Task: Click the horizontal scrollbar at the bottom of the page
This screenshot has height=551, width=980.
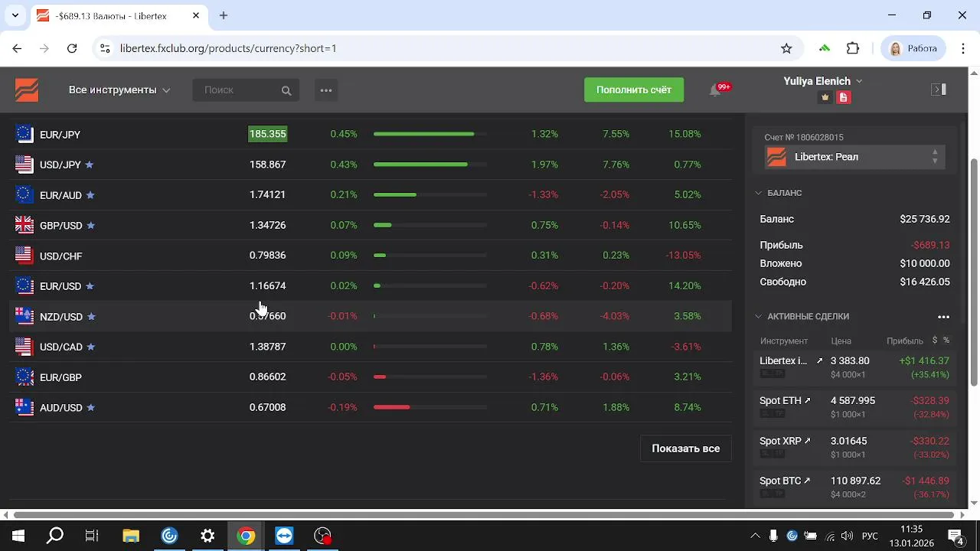Action: pos(484,515)
